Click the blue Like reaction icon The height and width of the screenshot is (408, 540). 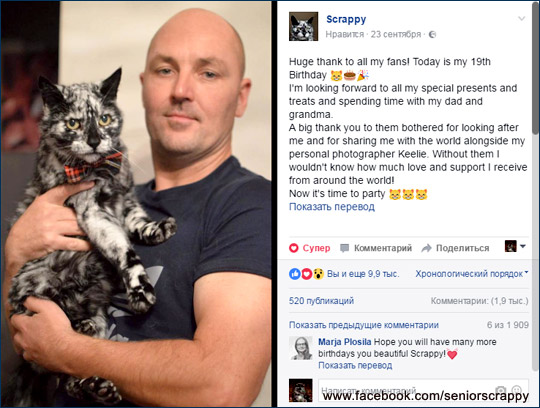point(294,274)
